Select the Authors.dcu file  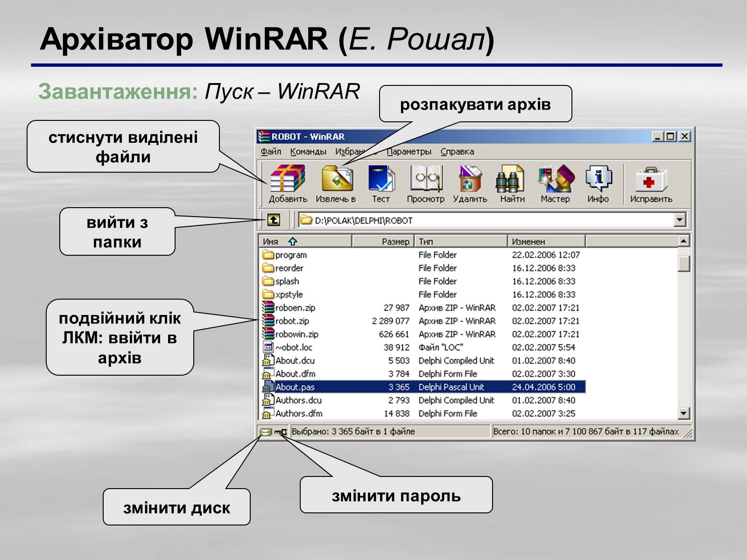click(423, 400)
